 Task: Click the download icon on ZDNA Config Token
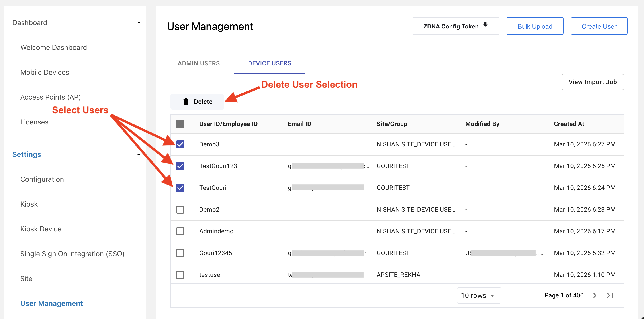tap(485, 26)
